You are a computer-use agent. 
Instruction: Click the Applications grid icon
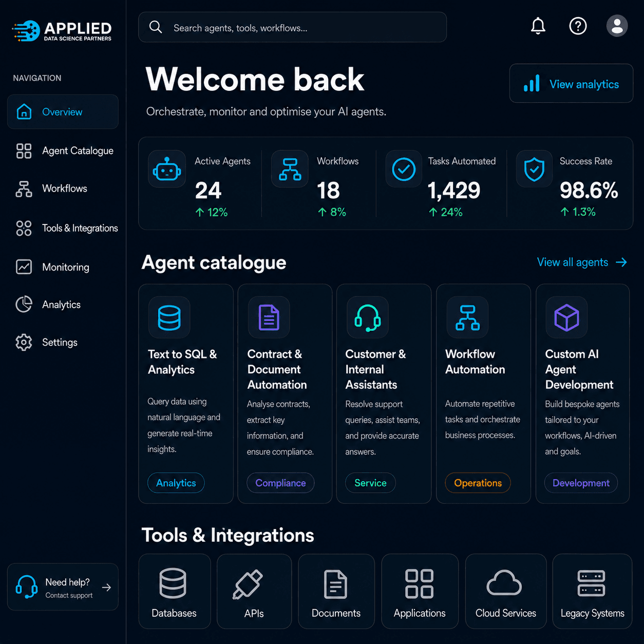pyautogui.click(x=420, y=584)
